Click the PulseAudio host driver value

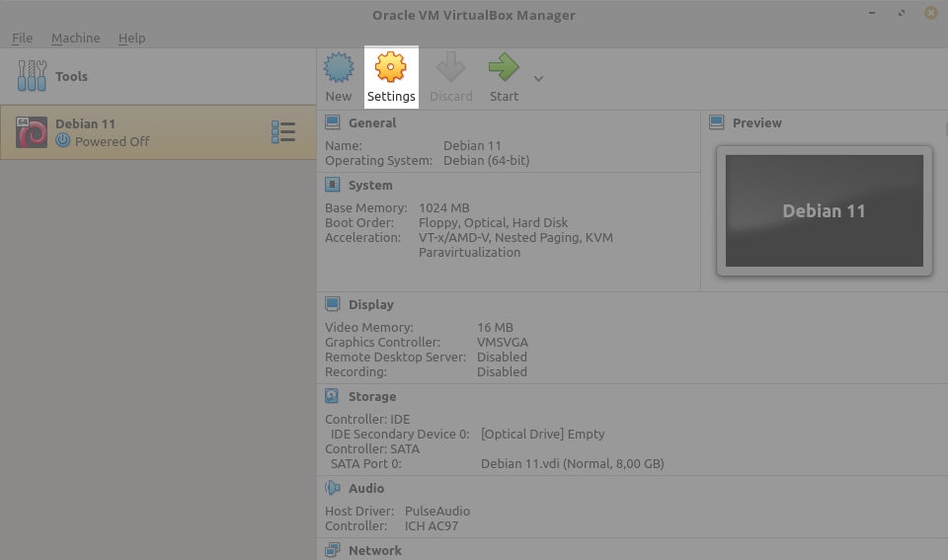click(437, 511)
